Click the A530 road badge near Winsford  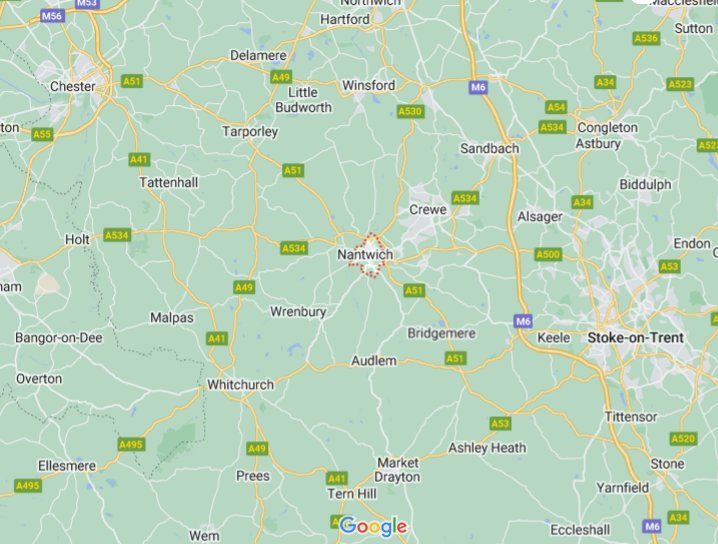(x=410, y=111)
